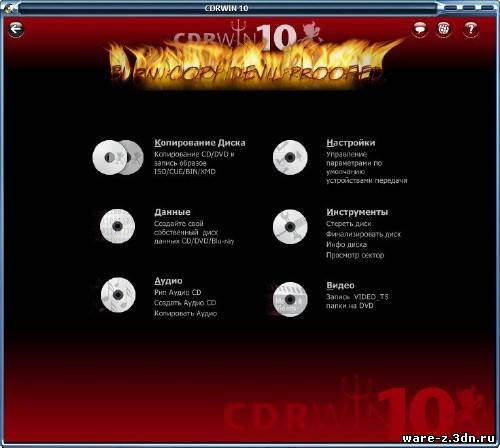This screenshot has width=500, height=448.
Task: Open the Копирование Диска heading
Action: tap(200, 143)
